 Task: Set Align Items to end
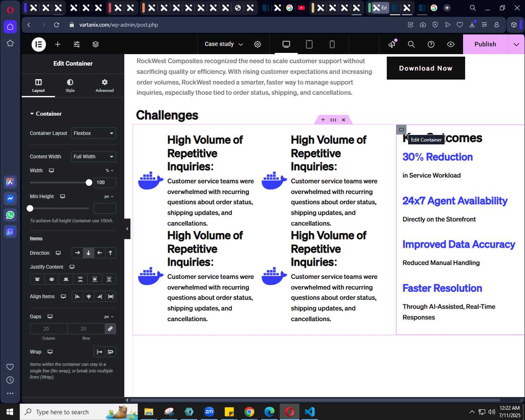point(100,297)
